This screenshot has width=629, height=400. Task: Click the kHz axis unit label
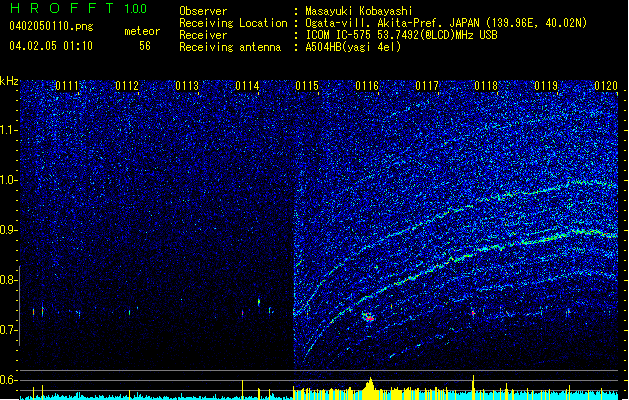pyautogui.click(x=9, y=81)
